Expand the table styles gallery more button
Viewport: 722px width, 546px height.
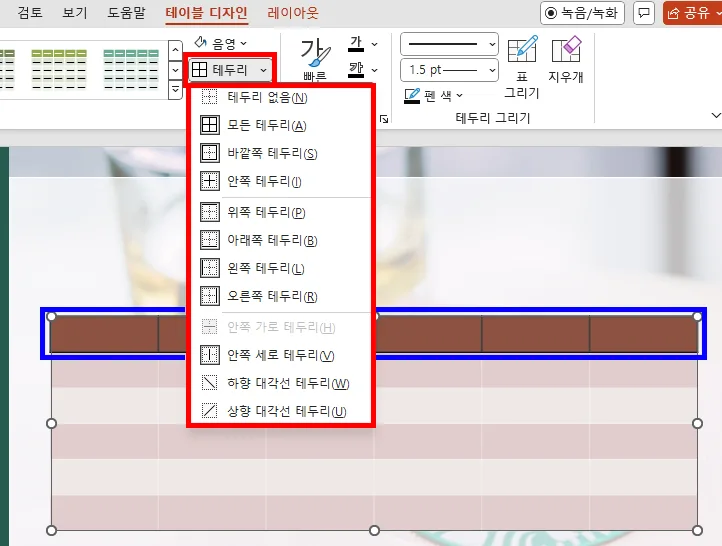[x=175, y=90]
